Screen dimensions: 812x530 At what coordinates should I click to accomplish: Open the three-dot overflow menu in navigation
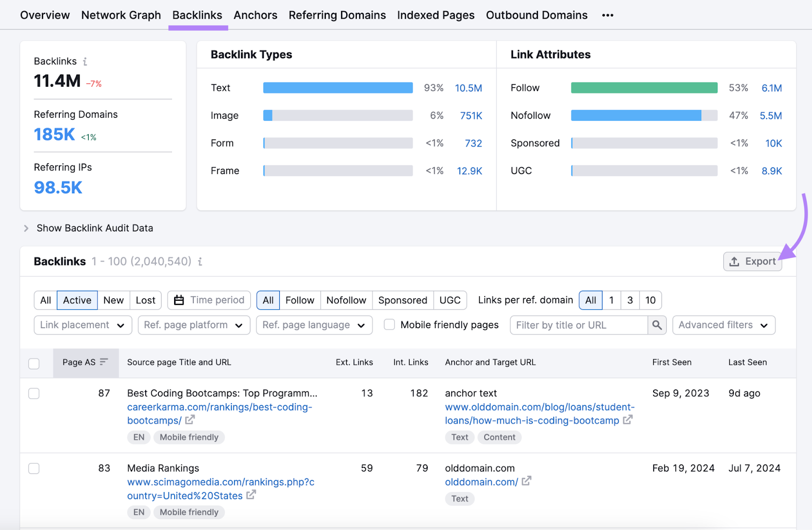pyautogui.click(x=607, y=15)
